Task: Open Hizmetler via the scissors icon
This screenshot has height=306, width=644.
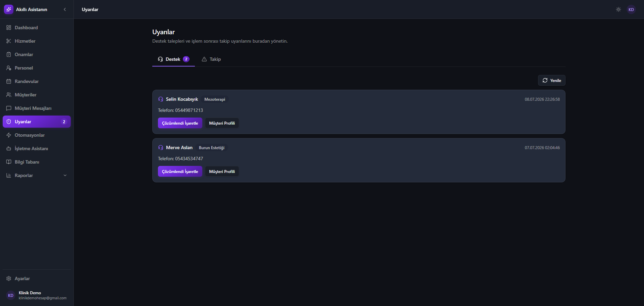Action: 9,41
